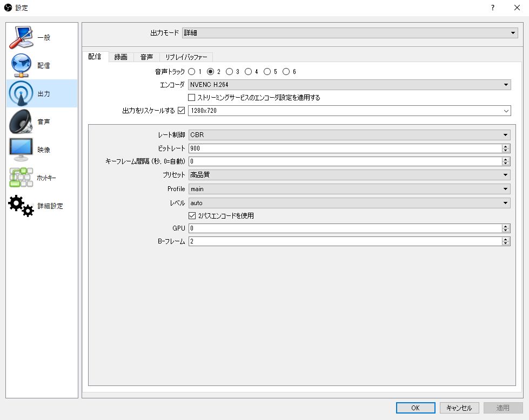
Task: Open the 出力モード dropdown
Action: [x=350, y=33]
